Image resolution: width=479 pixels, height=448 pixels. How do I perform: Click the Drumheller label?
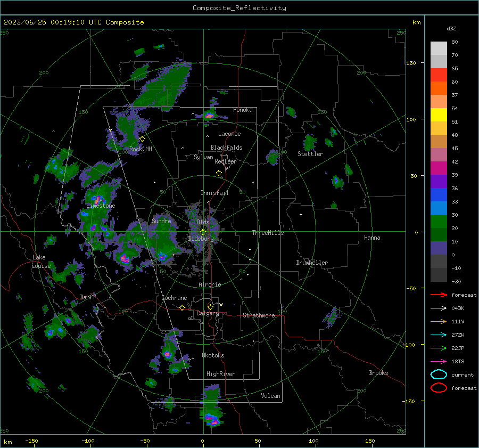point(312,263)
